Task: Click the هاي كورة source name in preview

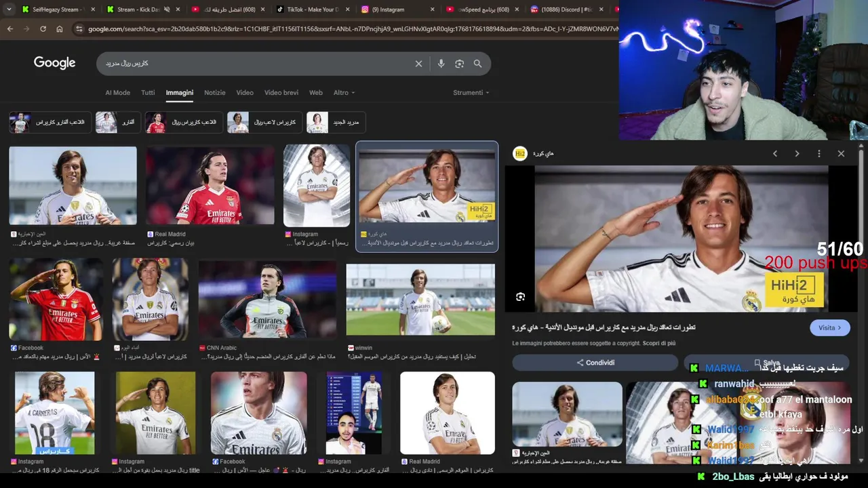Action: click(x=543, y=154)
